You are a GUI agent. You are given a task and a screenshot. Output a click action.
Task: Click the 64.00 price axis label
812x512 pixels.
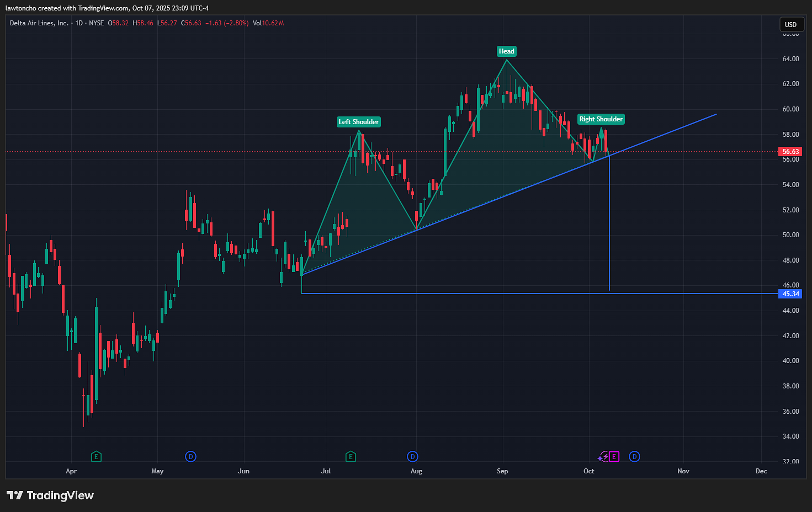coord(790,59)
